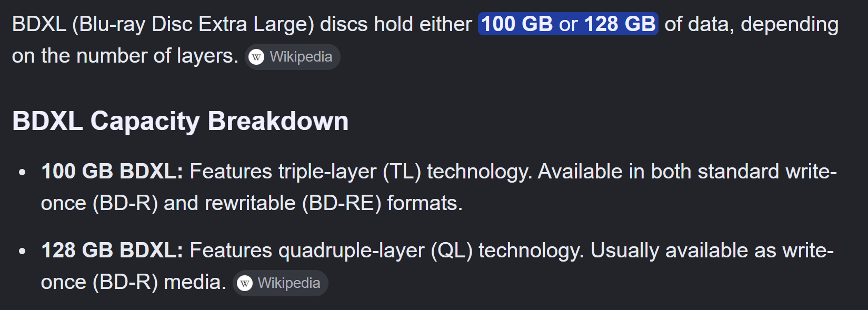Select the "BDXL Capacity Breakdown" heading

[x=181, y=121]
